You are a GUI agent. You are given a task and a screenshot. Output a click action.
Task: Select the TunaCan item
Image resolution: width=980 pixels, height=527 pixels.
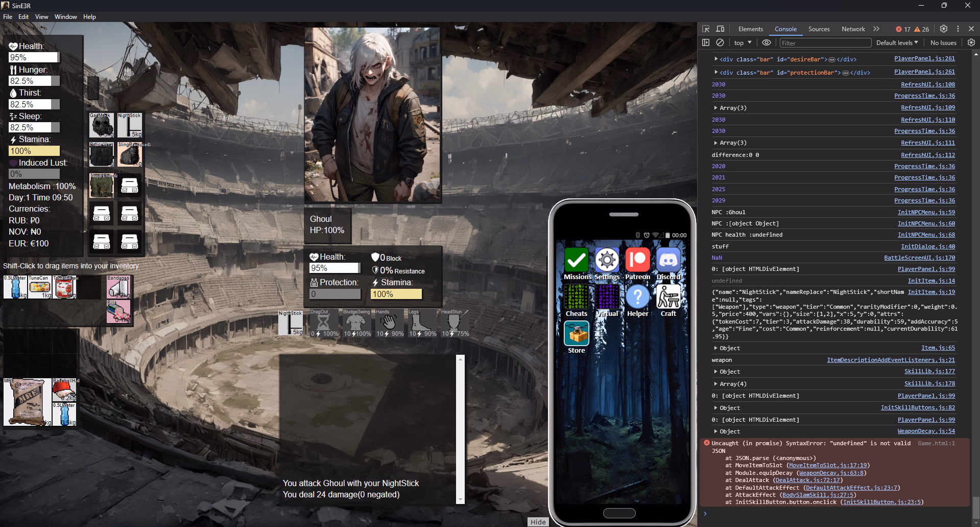pos(40,287)
